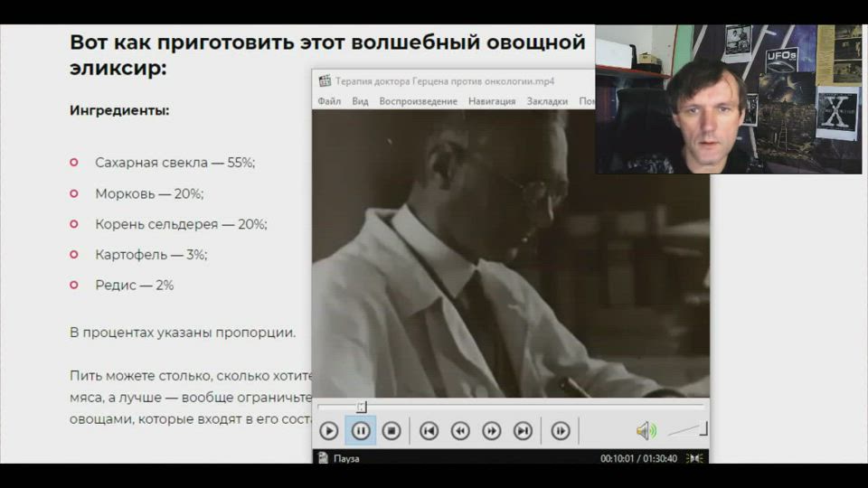
Task: Click the audio channel indicator in the status bar
Action: (x=694, y=458)
